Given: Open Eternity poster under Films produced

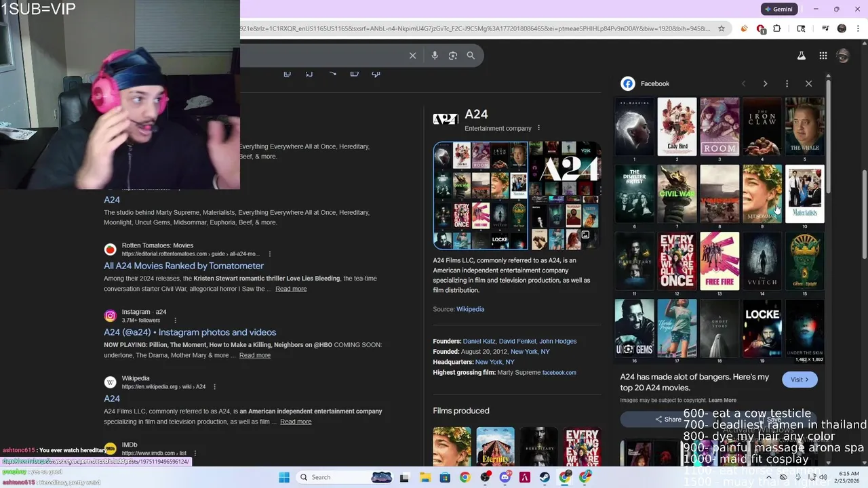Looking at the screenshot, I should coord(495,446).
